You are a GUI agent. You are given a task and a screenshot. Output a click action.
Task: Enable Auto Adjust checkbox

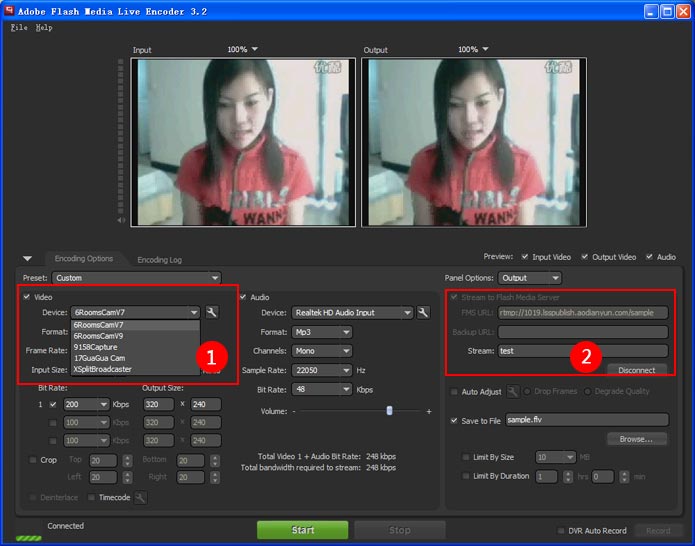click(x=454, y=392)
